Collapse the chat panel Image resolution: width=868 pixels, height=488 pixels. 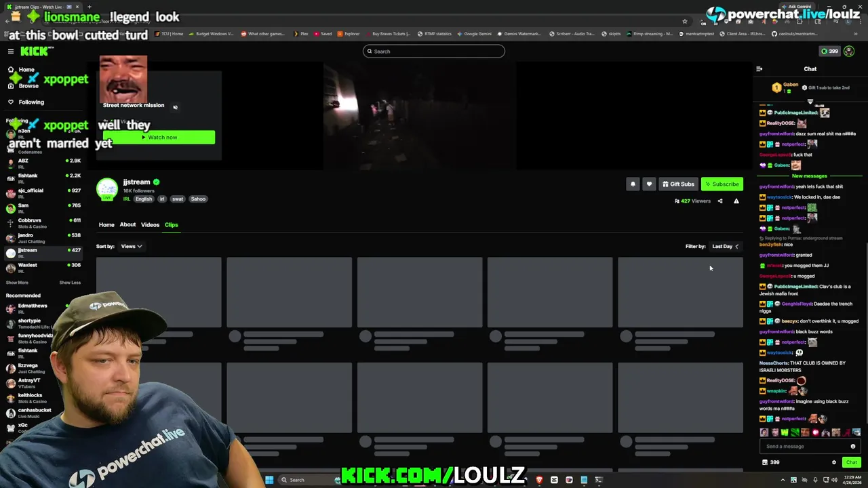tap(759, 69)
